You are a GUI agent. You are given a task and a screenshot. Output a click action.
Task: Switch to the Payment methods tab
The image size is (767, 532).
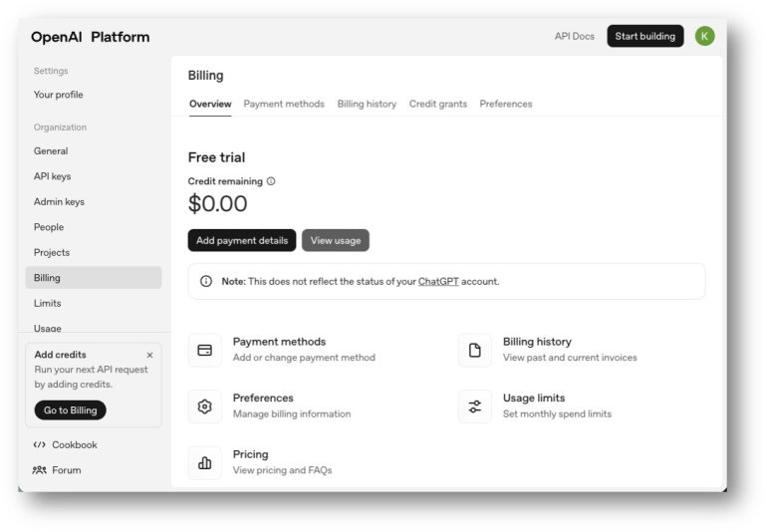[284, 104]
